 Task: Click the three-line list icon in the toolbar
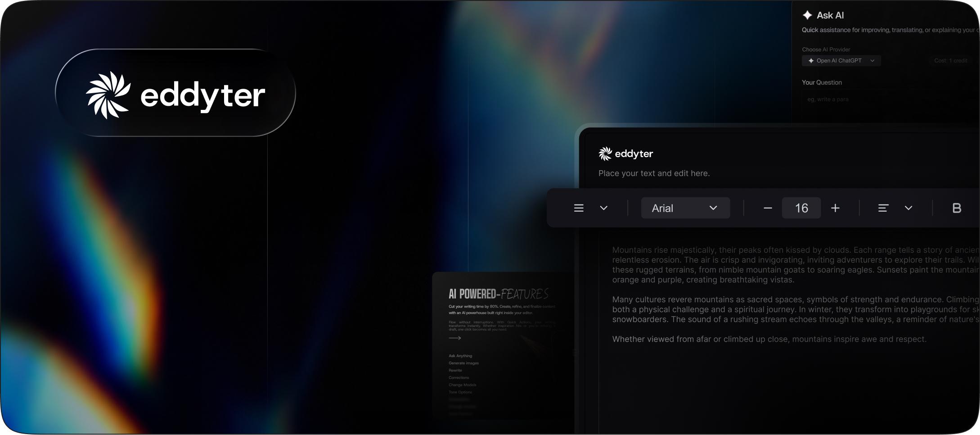pyautogui.click(x=579, y=208)
